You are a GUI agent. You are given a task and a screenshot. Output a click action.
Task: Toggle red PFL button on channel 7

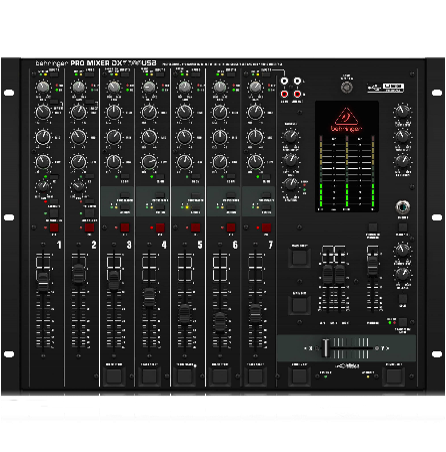[x=266, y=228]
